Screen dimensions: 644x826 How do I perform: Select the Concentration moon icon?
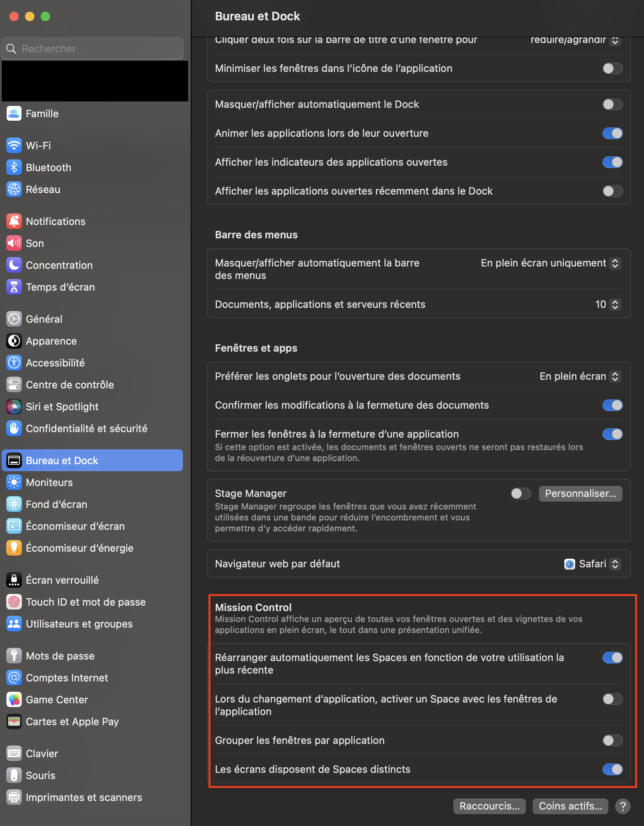[14, 265]
